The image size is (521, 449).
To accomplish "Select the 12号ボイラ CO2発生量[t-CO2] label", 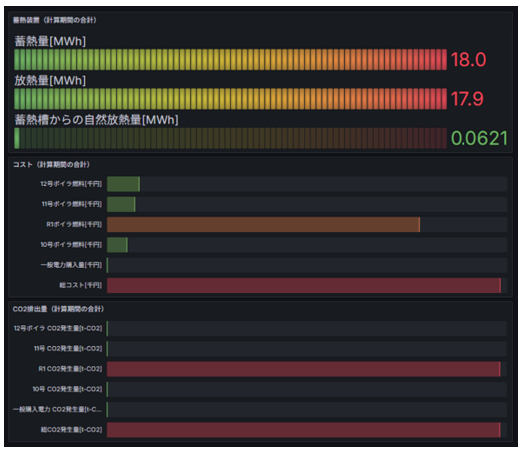I will (x=58, y=328).
